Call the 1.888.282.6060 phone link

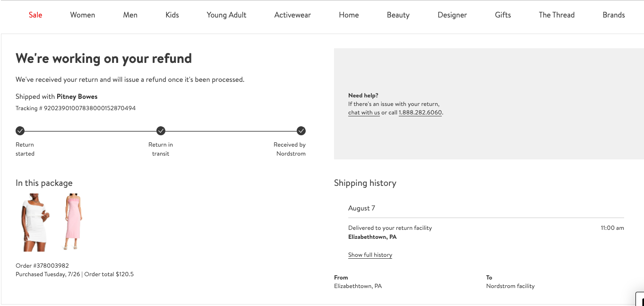coord(420,113)
